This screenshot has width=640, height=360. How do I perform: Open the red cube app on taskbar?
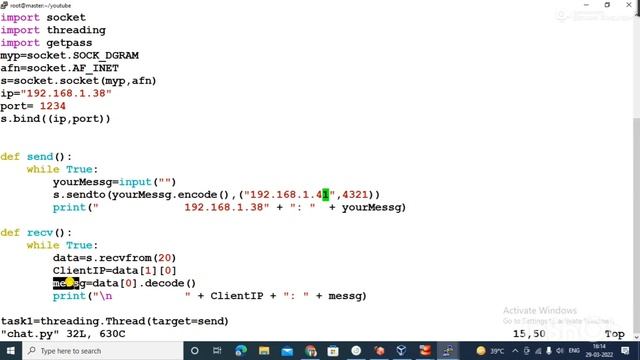coord(379,351)
